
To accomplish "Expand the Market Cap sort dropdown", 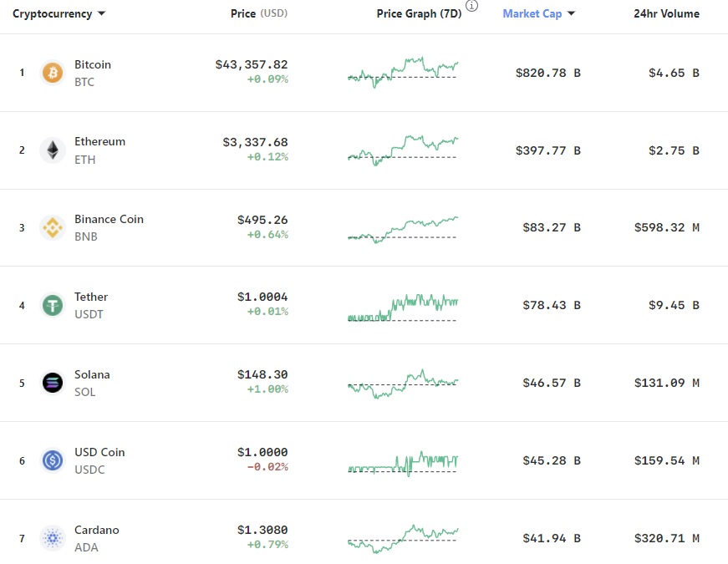I will [x=571, y=14].
